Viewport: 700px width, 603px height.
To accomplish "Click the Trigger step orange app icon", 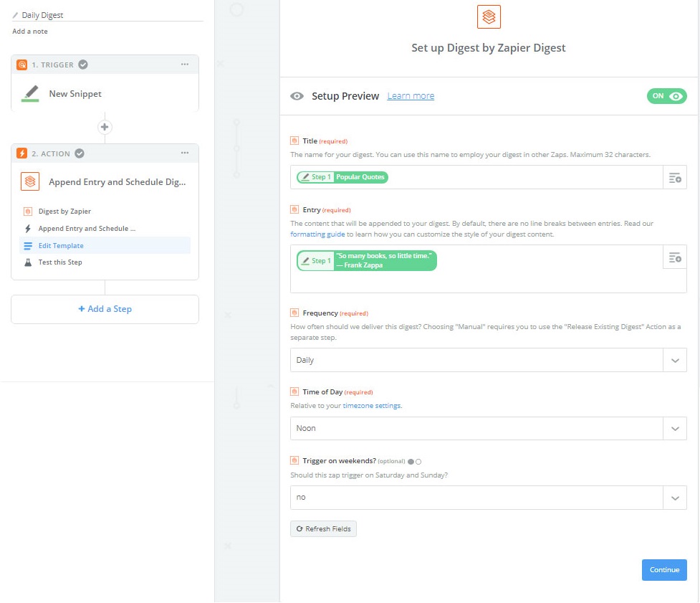I will (21, 65).
